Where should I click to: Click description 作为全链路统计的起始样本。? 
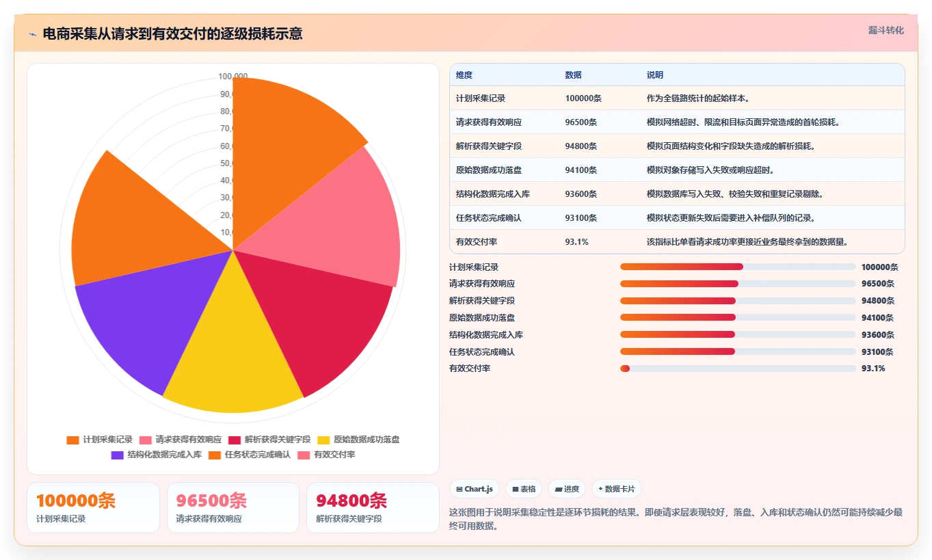699,98
